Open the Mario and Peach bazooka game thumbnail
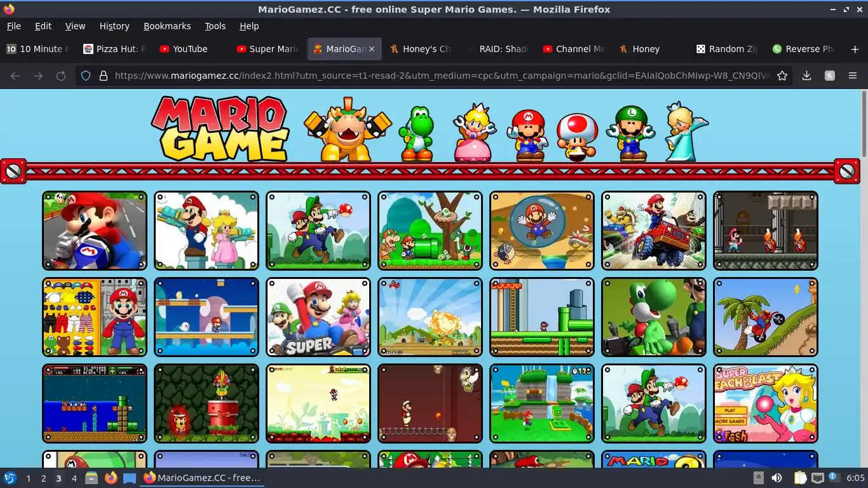 click(x=207, y=231)
